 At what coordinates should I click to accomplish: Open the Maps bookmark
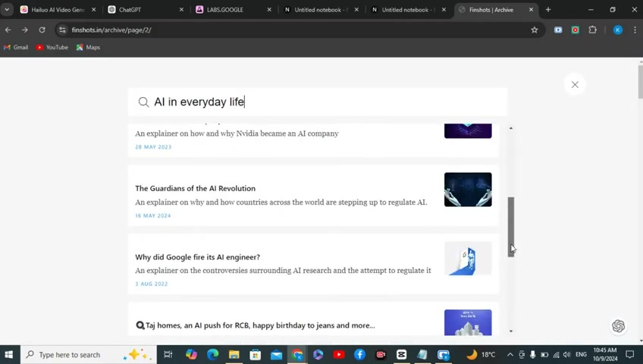tap(88, 48)
